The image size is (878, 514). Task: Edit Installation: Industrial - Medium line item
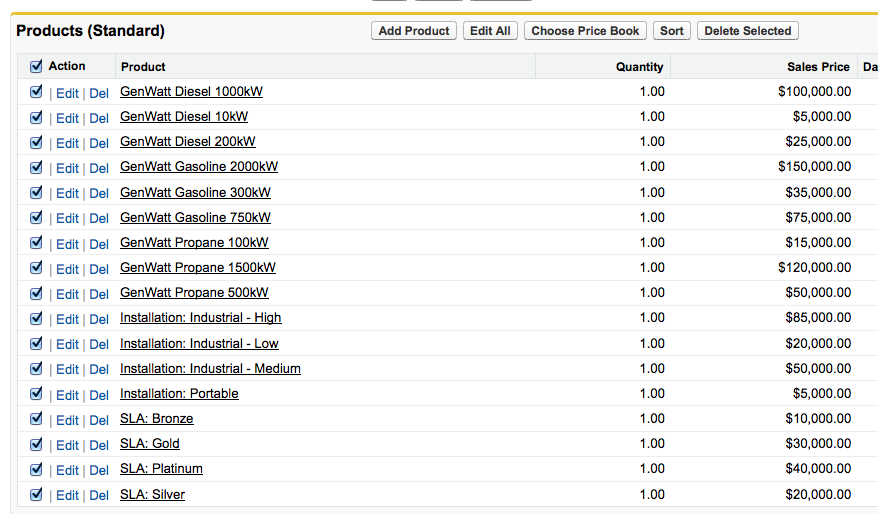tap(67, 370)
